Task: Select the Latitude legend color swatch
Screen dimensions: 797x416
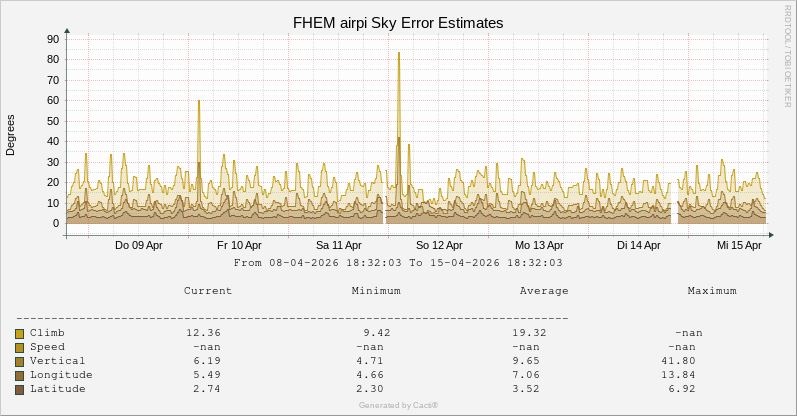Action: click(19, 389)
